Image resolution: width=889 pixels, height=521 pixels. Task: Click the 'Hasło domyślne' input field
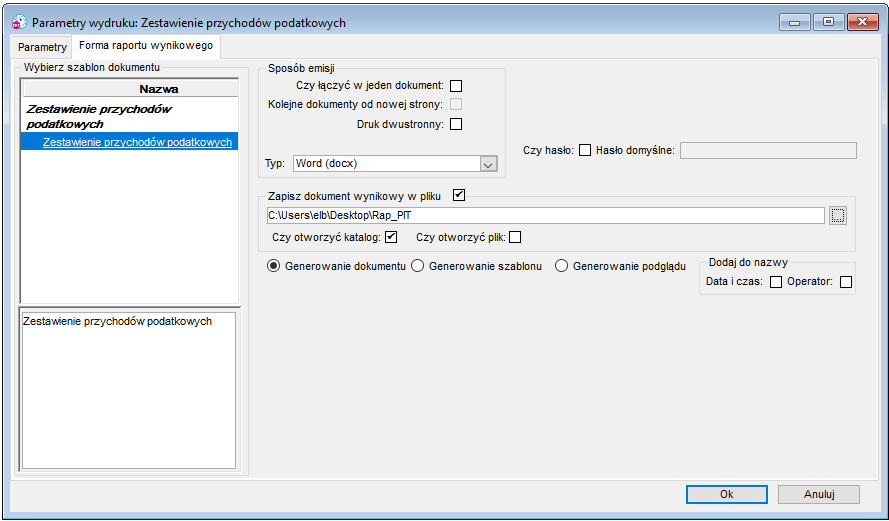(x=768, y=150)
